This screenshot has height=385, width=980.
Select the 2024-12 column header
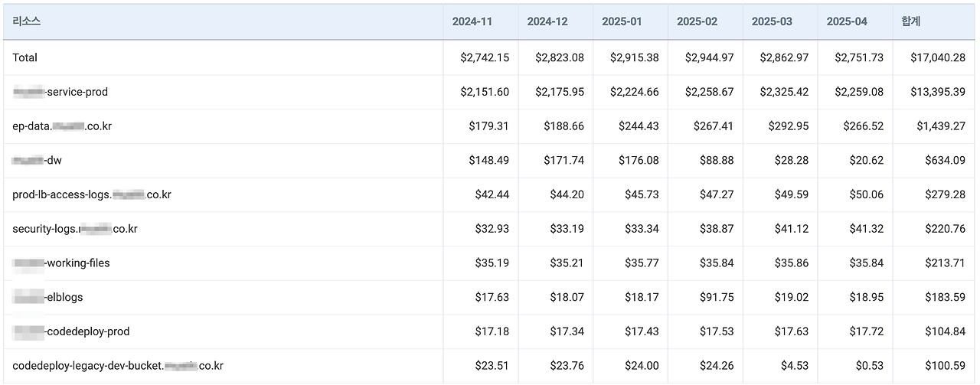pyautogui.click(x=547, y=21)
